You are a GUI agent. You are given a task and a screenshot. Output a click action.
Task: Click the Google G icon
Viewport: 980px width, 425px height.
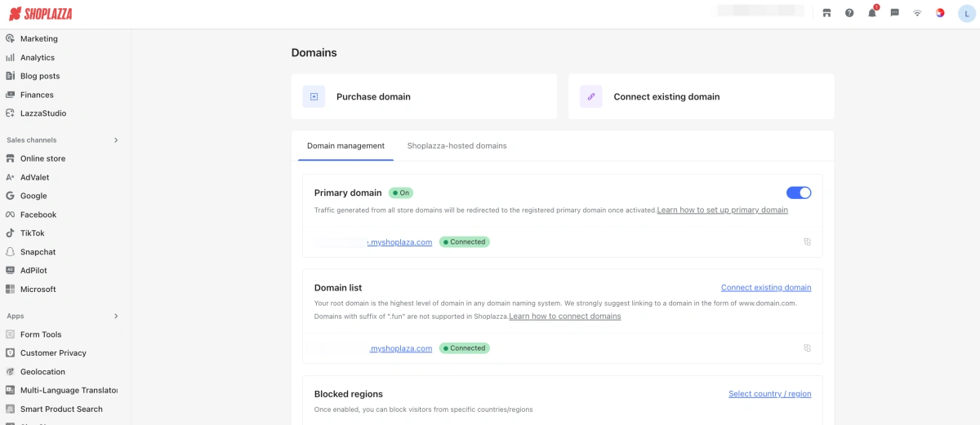coord(11,196)
